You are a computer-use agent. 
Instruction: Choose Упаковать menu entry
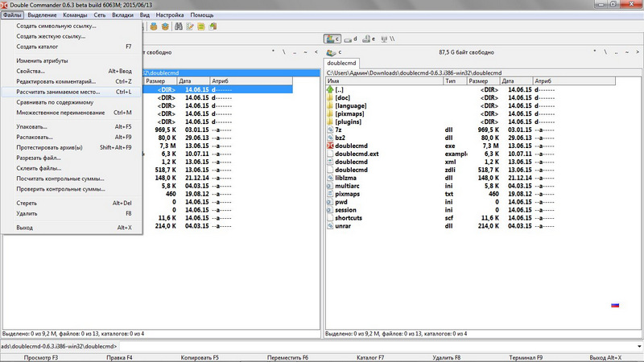coord(72,127)
